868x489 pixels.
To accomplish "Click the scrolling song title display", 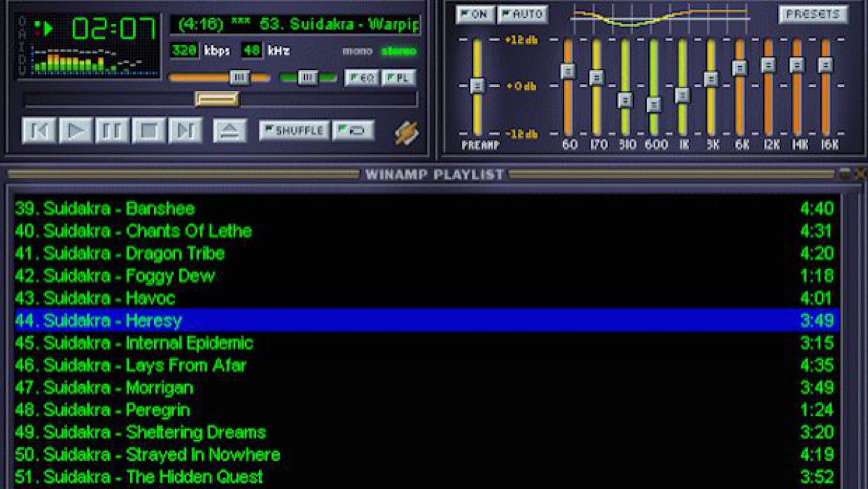I will pyautogui.click(x=295, y=24).
